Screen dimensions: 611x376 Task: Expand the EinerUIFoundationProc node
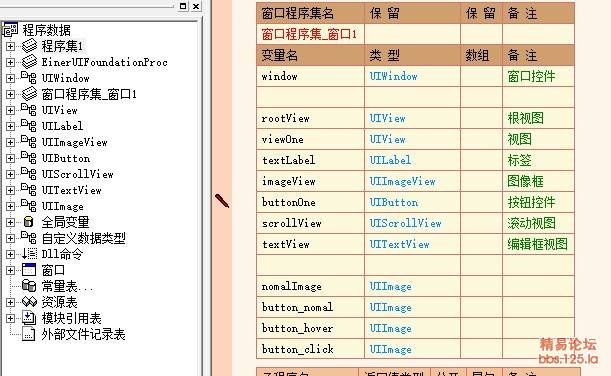(11, 62)
